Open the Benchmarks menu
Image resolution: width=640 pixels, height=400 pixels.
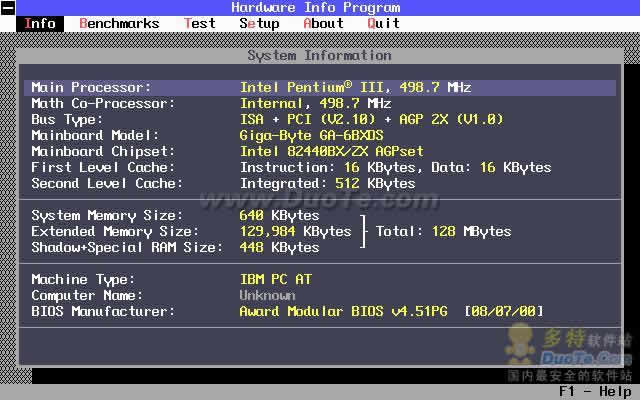pos(119,24)
